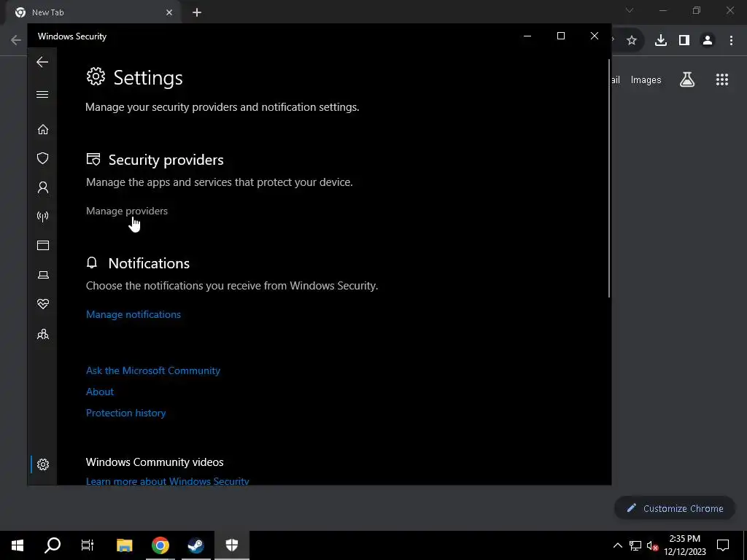Click Windows Security shield on taskbar

[x=231, y=545]
